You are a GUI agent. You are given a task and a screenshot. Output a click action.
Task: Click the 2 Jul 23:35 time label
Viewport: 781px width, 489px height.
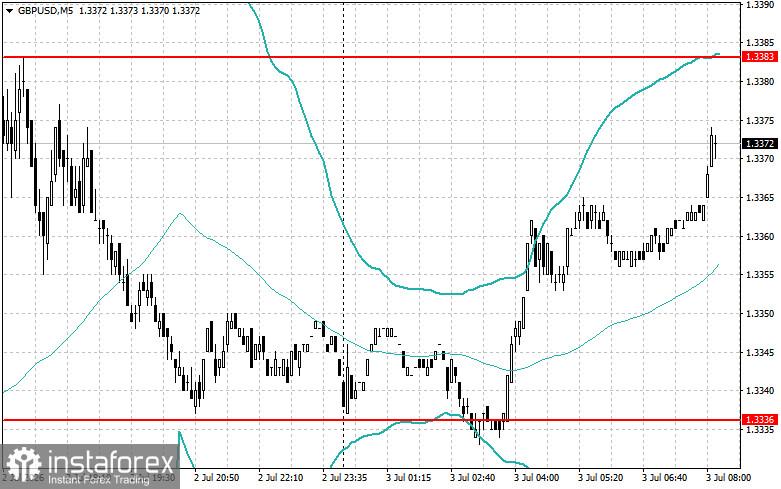(345, 478)
